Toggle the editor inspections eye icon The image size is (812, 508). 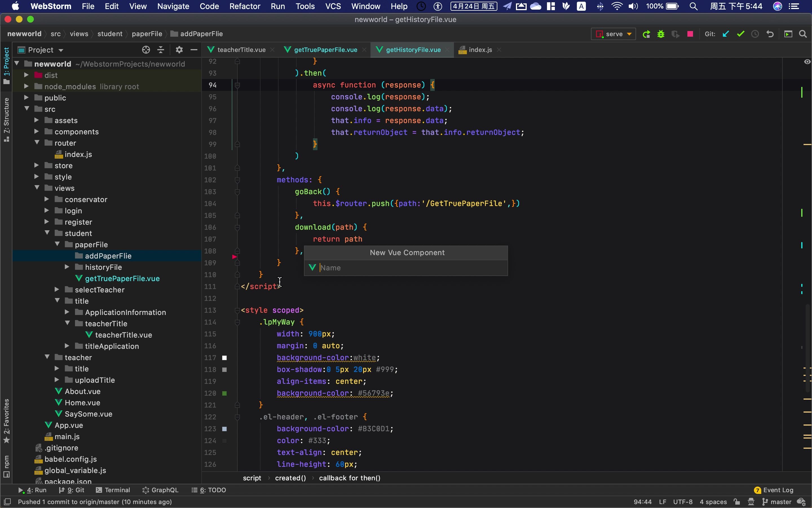pyautogui.click(x=807, y=62)
